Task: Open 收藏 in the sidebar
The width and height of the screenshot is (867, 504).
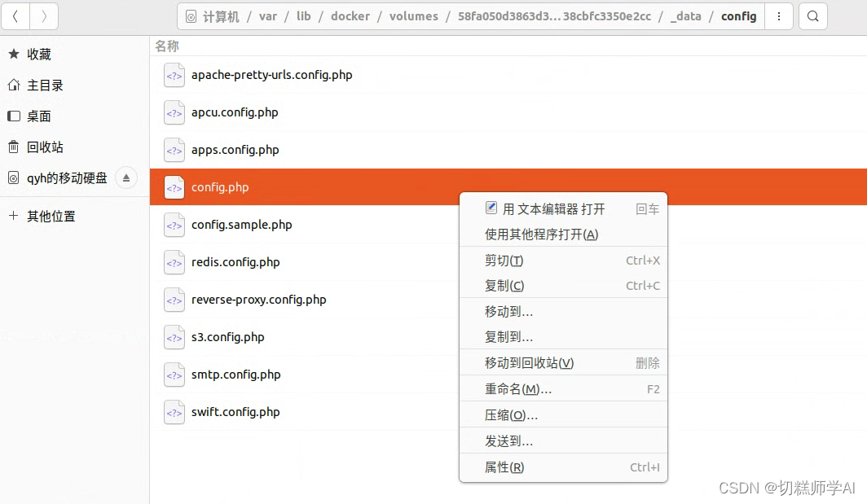Action: [39, 55]
